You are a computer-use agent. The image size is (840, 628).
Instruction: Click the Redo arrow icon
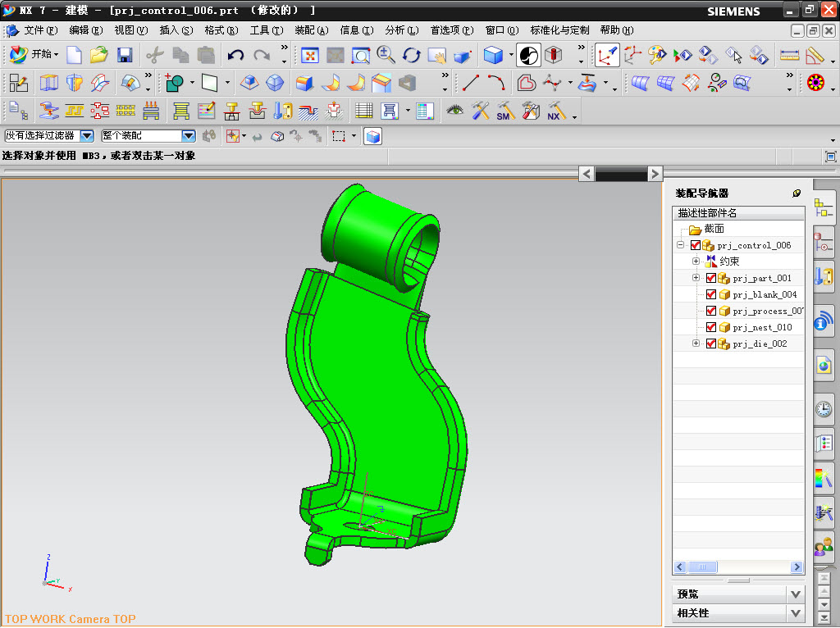coord(262,55)
